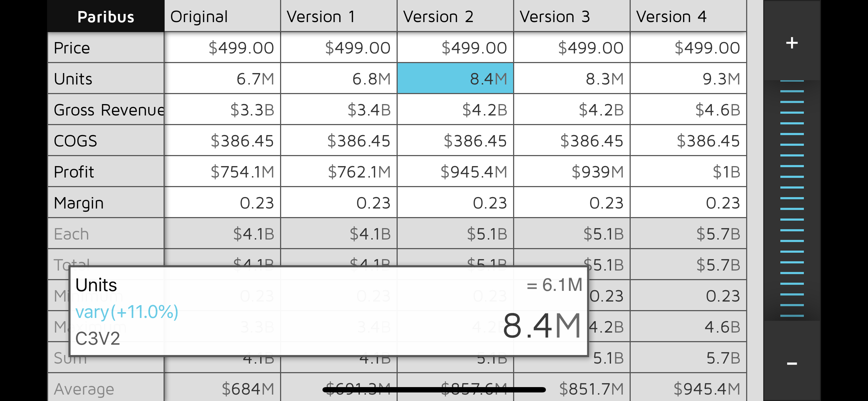Tap Version 3 Gross Revenue cell $4.2B
This screenshot has height=401, width=868.
[x=572, y=110]
